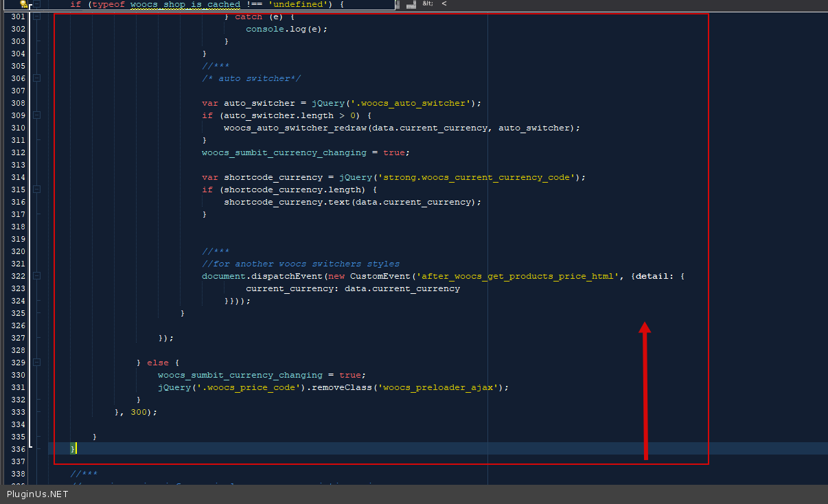Collapse the auto switcher comment at line 306
Image resolution: width=828 pixels, height=504 pixels.
[x=37, y=78]
